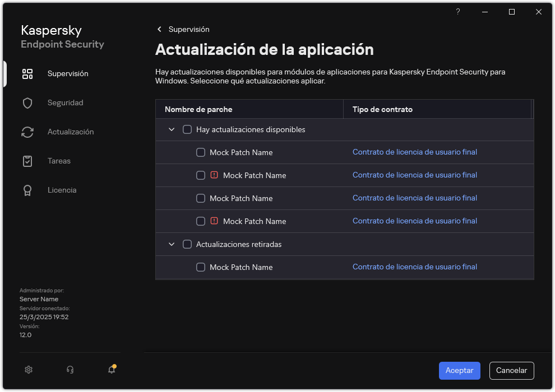
Task: Open Actualización via circular arrows icon
Action: pyautogui.click(x=27, y=132)
